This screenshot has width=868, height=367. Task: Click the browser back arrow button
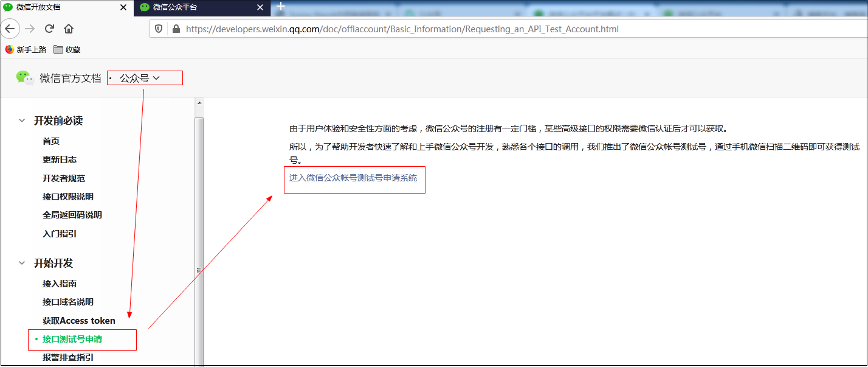point(10,29)
